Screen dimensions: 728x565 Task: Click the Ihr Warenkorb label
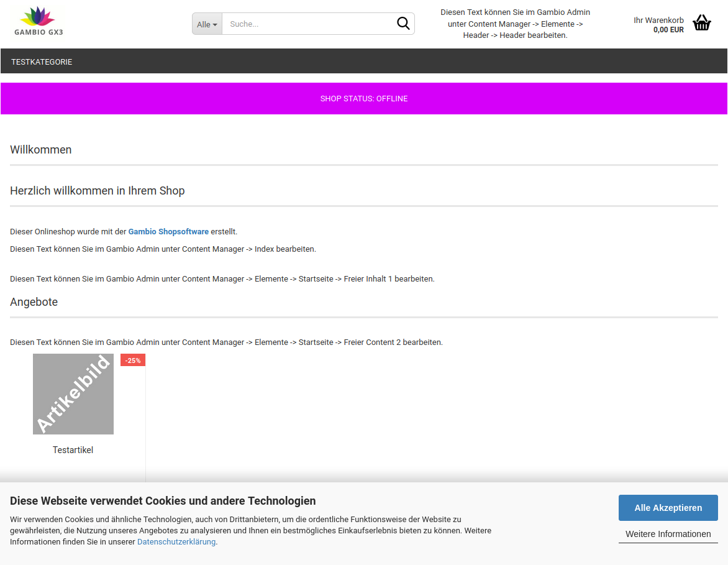pyautogui.click(x=658, y=21)
